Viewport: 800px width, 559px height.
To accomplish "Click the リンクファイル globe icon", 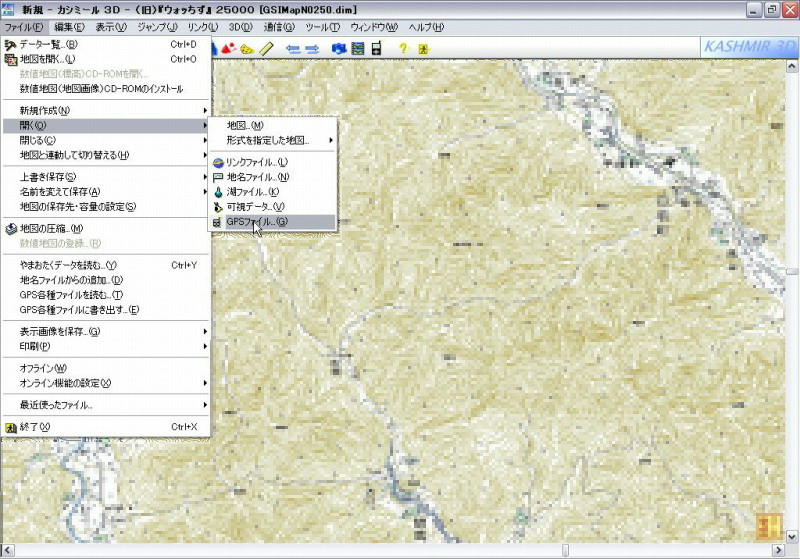I will coord(218,163).
